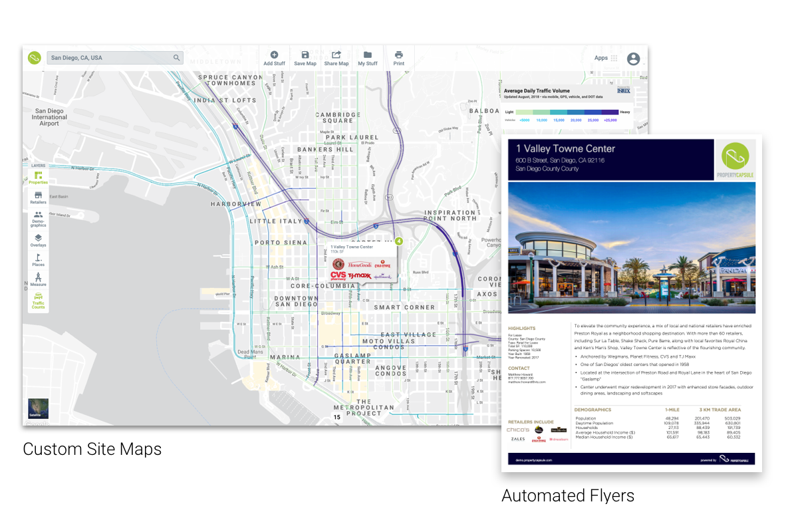Click the "San Diego International Airport" map label

[49, 117]
